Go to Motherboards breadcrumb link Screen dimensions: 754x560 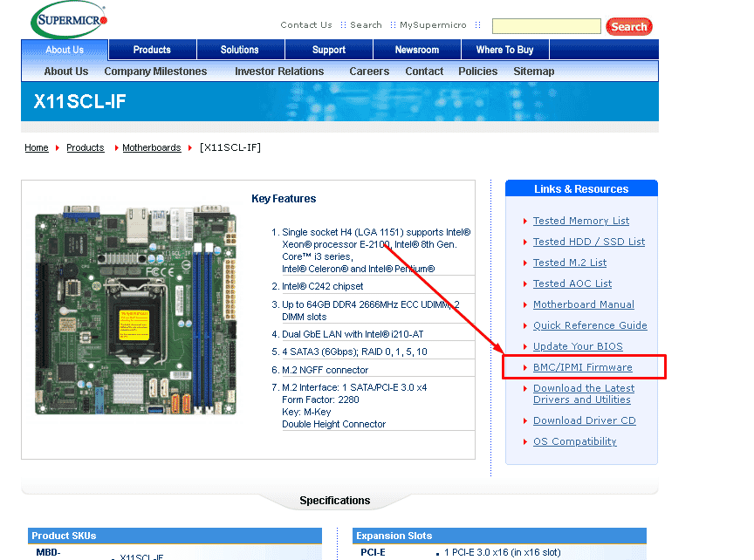pos(152,147)
